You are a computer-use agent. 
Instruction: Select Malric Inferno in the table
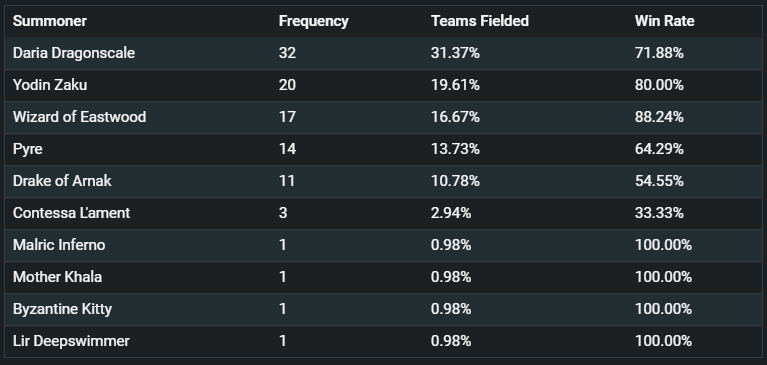pos(59,245)
